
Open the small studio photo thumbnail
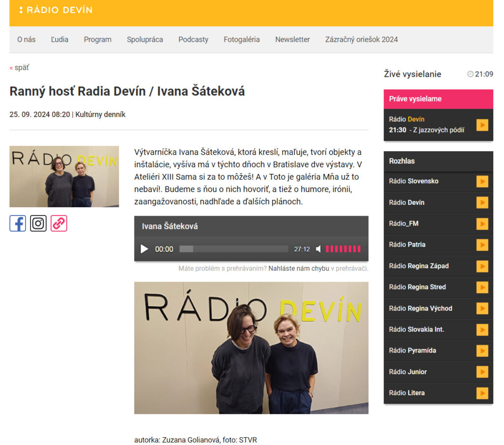(x=64, y=176)
